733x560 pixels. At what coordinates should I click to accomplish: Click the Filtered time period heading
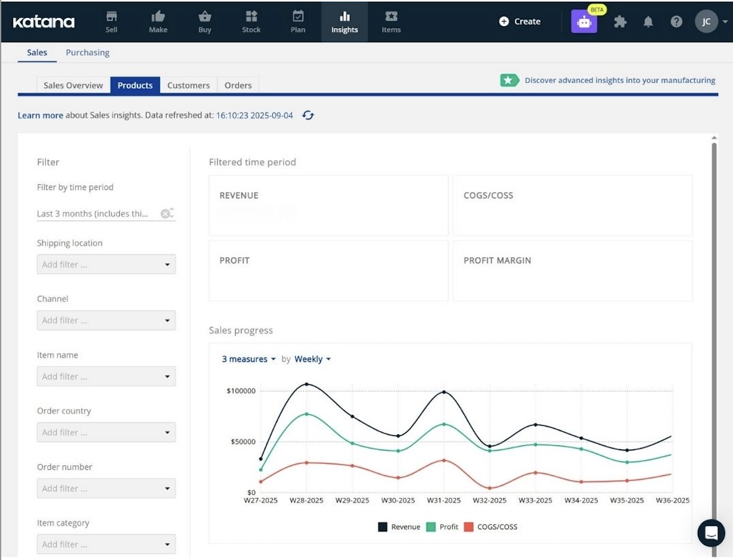click(252, 162)
